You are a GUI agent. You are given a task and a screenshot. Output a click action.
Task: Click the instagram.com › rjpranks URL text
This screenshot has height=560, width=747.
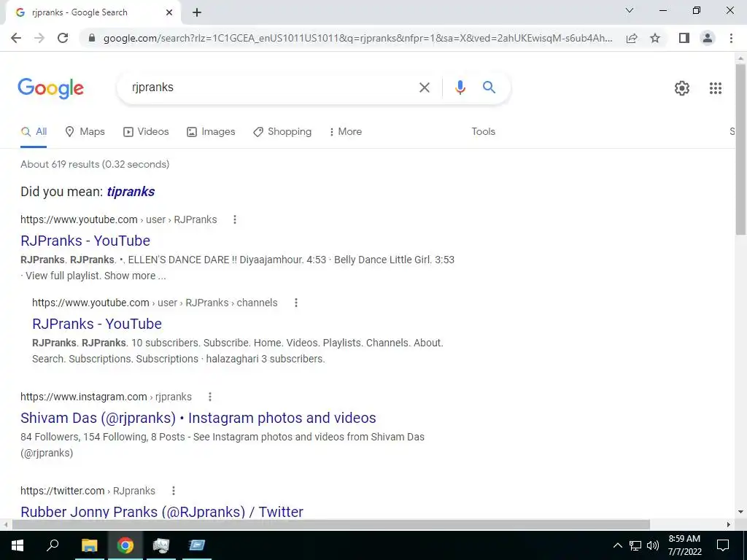(106, 397)
